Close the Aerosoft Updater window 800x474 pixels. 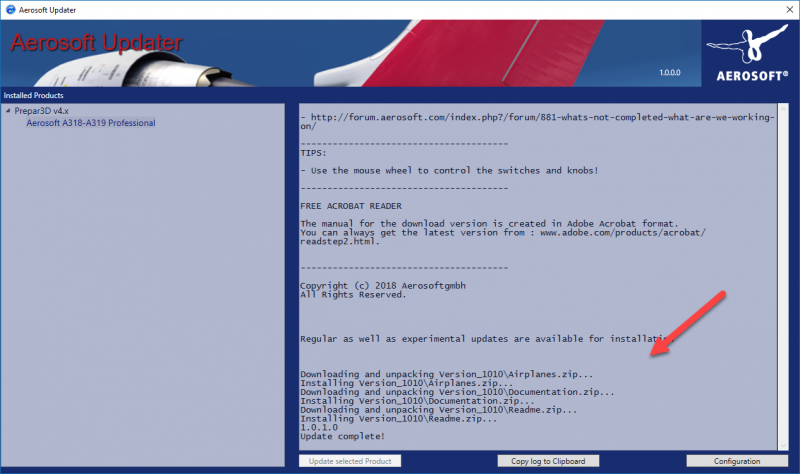[781, 8]
